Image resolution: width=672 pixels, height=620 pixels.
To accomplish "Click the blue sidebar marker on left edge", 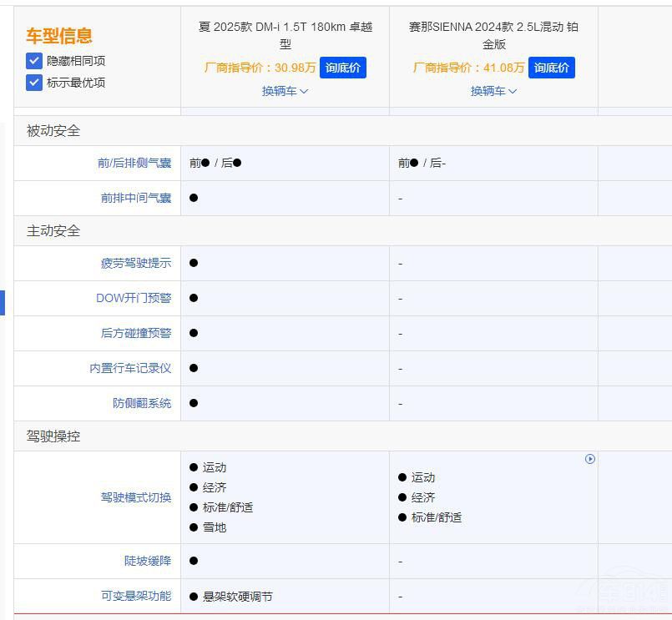I will coord(3,302).
